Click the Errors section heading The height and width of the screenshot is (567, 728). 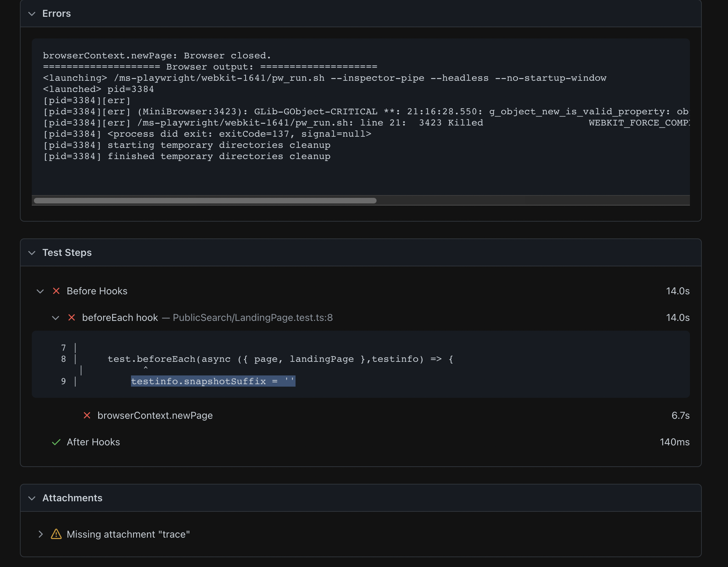point(57,14)
